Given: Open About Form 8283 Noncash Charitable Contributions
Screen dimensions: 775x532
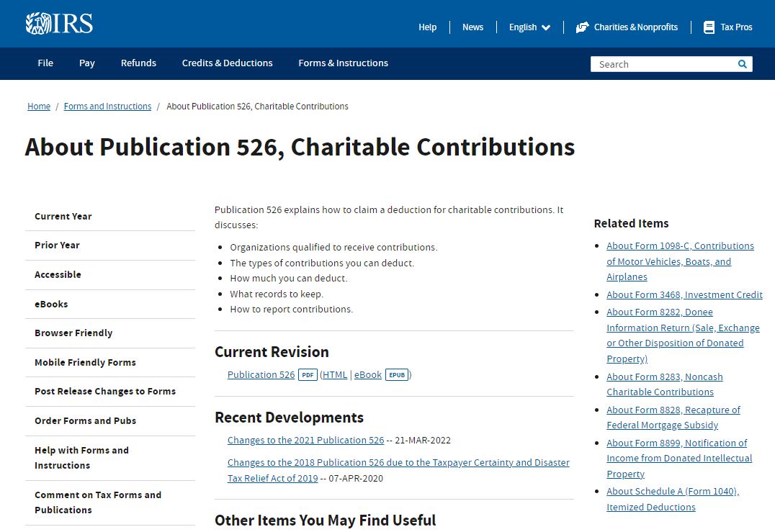Looking at the screenshot, I should point(665,384).
